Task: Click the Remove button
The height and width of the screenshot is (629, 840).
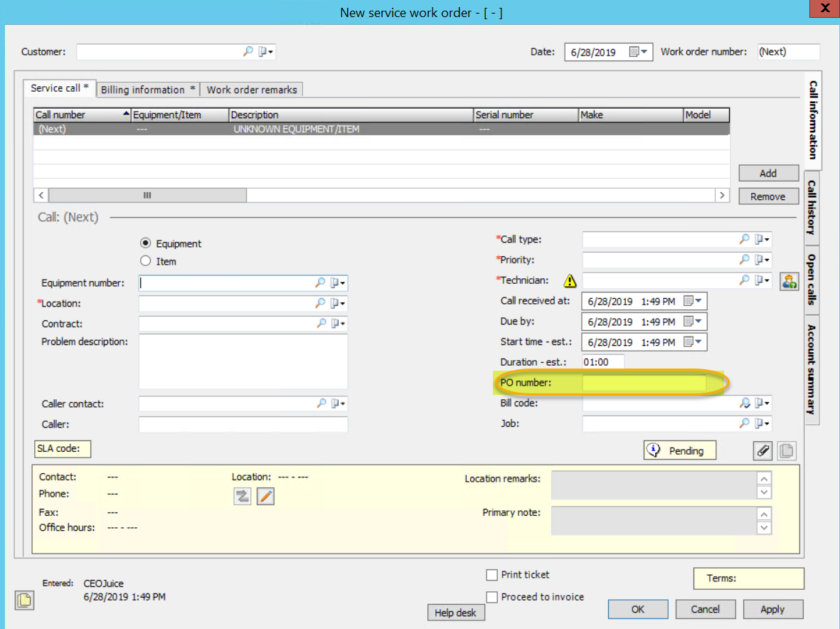Action: [x=768, y=196]
